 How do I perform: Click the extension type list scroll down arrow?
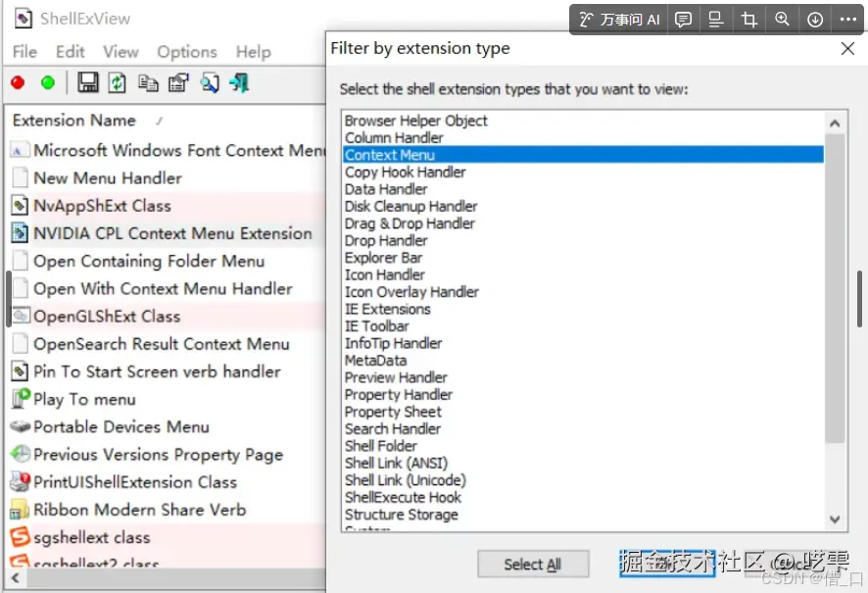pyautogui.click(x=835, y=519)
